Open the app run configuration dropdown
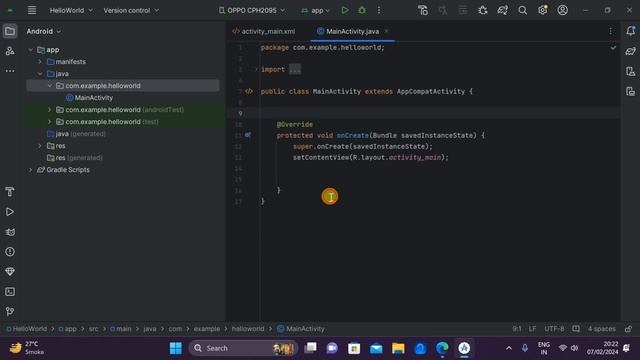The height and width of the screenshot is (360, 640). (316, 11)
